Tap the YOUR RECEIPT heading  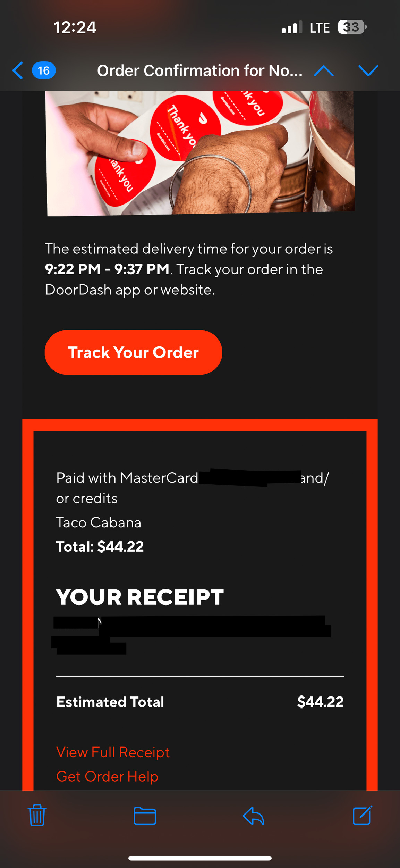click(x=140, y=597)
